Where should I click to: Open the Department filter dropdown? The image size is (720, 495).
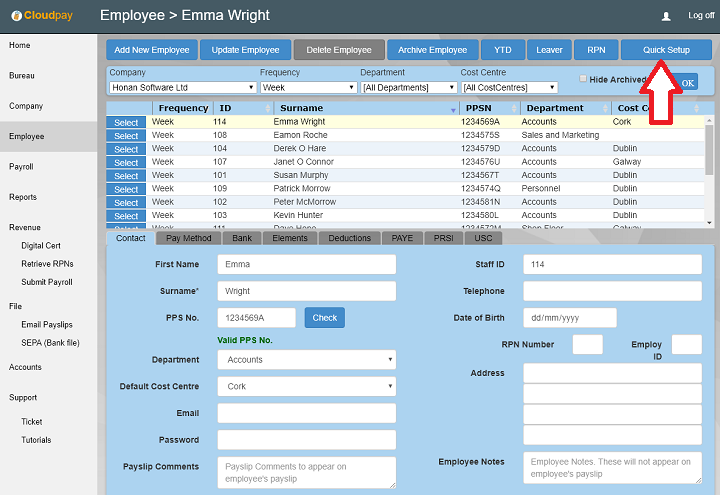pyautogui.click(x=408, y=88)
